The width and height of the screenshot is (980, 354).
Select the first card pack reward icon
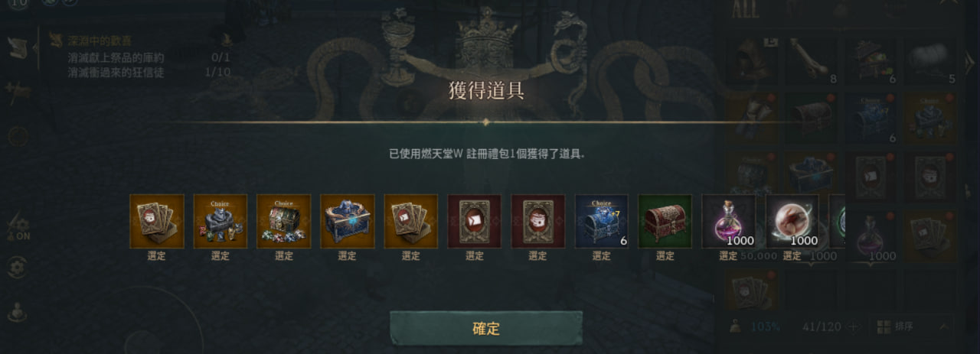(x=157, y=221)
